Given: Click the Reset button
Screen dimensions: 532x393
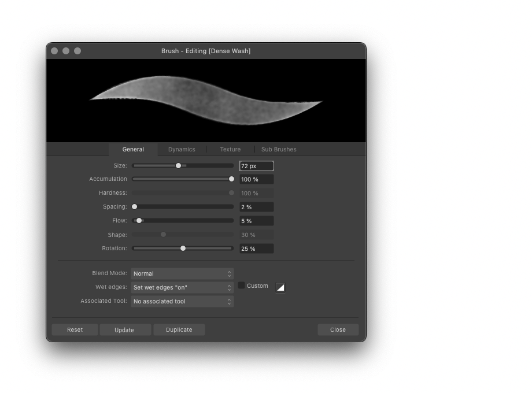Looking at the screenshot, I should coord(75,329).
